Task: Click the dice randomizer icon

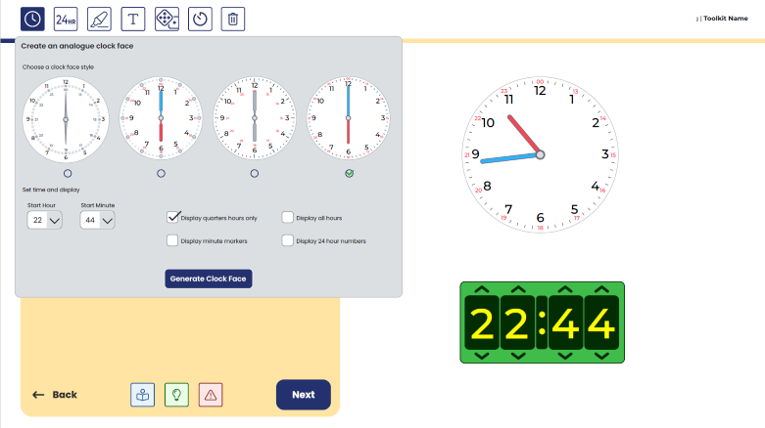Action: click(167, 19)
